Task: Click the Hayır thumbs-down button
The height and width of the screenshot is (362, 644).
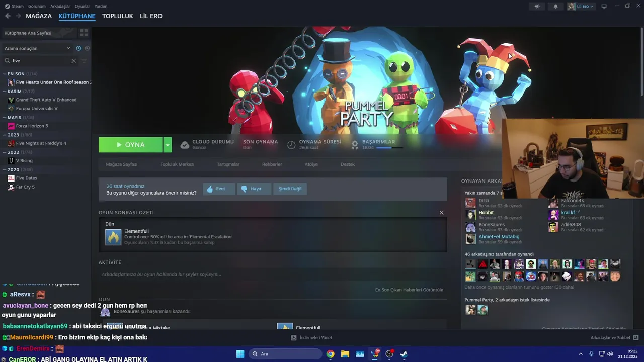Action: click(x=254, y=189)
